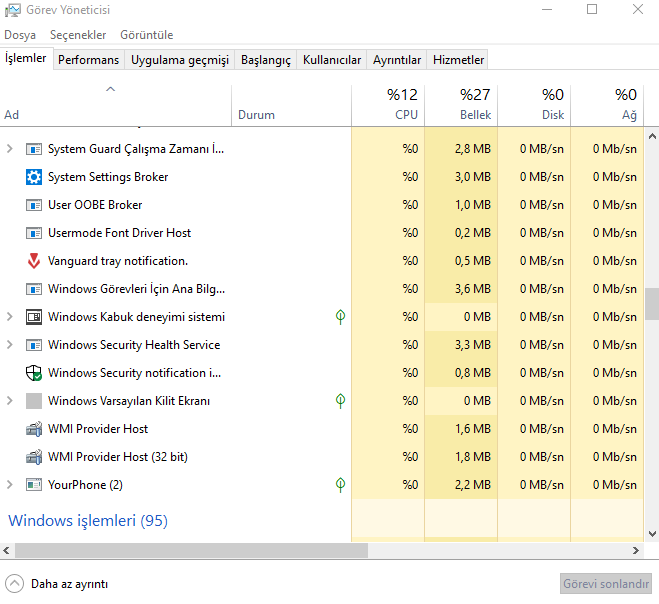The width and height of the screenshot is (659, 604).
Task: Click the horizontal scrollbar thumb
Action: click(190, 551)
